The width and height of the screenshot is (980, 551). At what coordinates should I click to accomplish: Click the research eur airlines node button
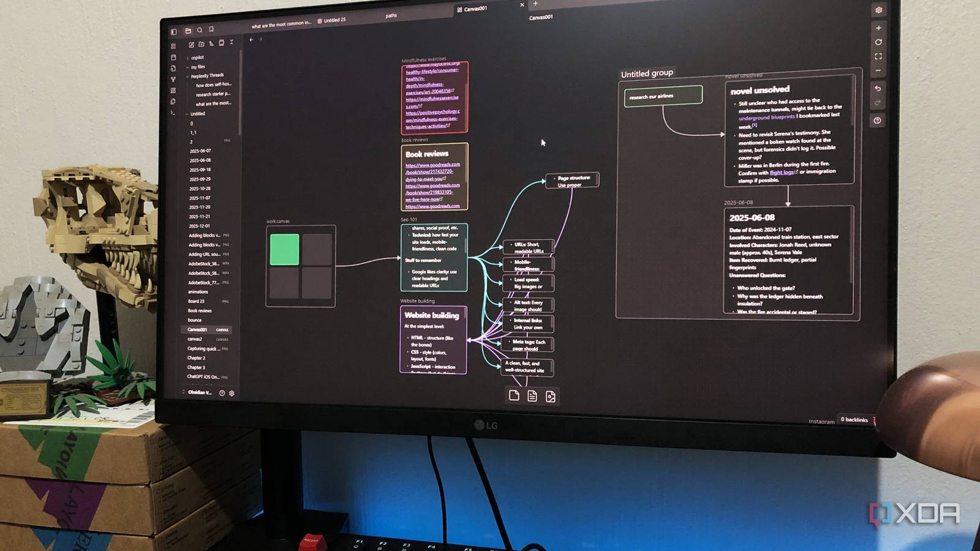pos(663,96)
